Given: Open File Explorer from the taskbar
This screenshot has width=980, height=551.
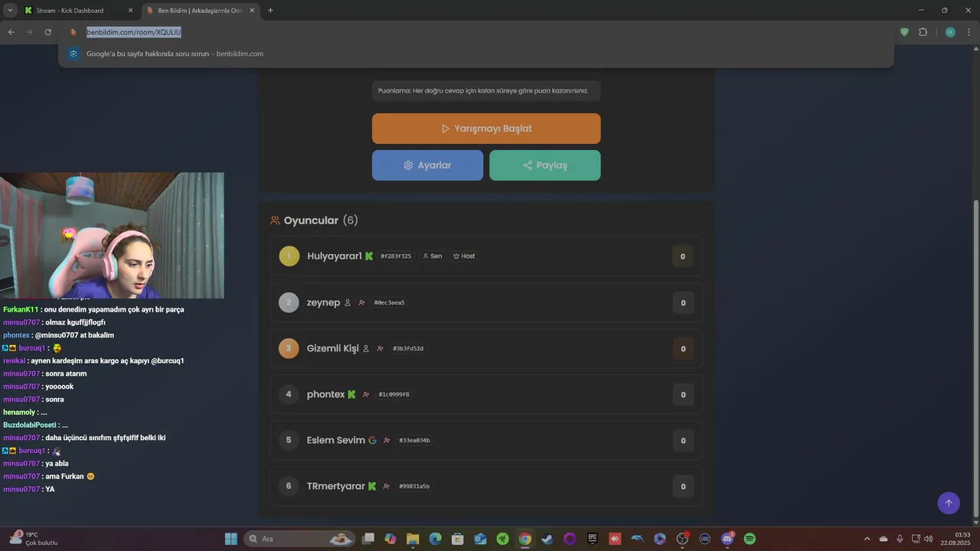Looking at the screenshot, I should [413, 539].
